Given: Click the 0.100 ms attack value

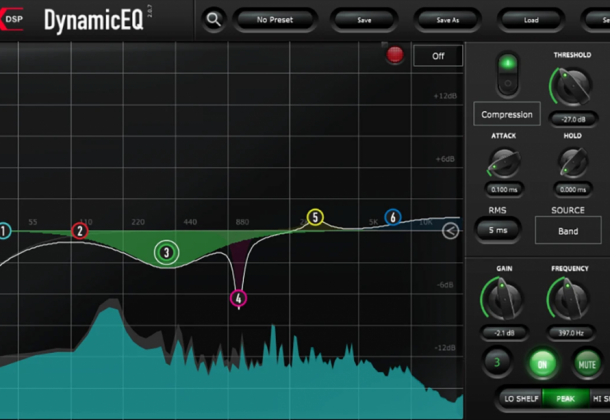Looking at the screenshot, I should [504, 189].
